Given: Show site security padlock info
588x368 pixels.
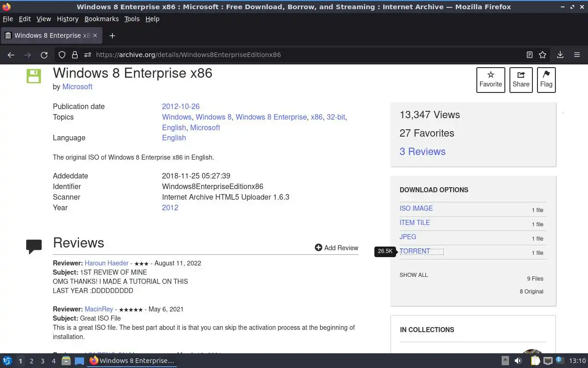Looking at the screenshot, I should point(75,55).
